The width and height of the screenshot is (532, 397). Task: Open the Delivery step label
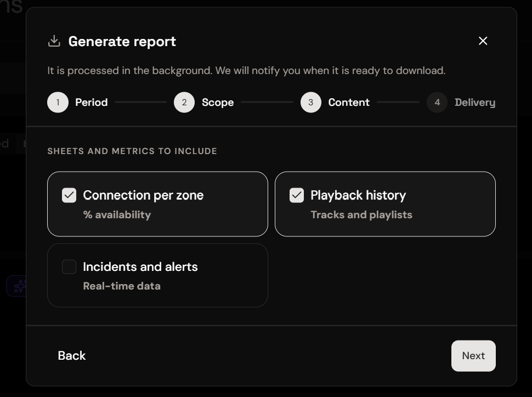[475, 102]
